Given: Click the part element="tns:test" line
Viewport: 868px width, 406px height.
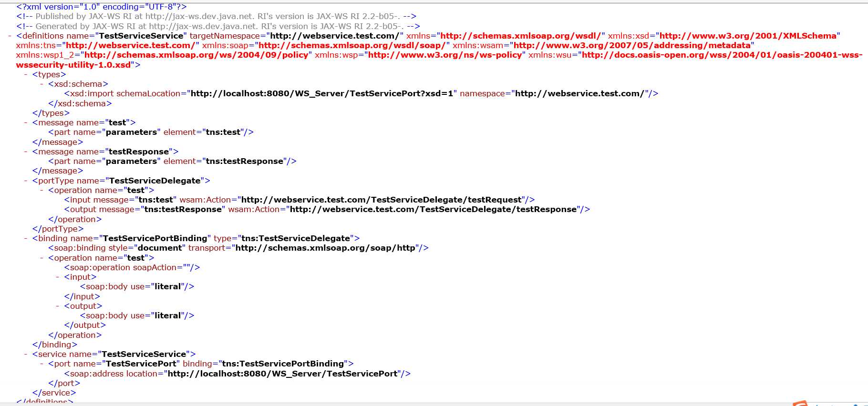Looking at the screenshot, I should tap(151, 132).
